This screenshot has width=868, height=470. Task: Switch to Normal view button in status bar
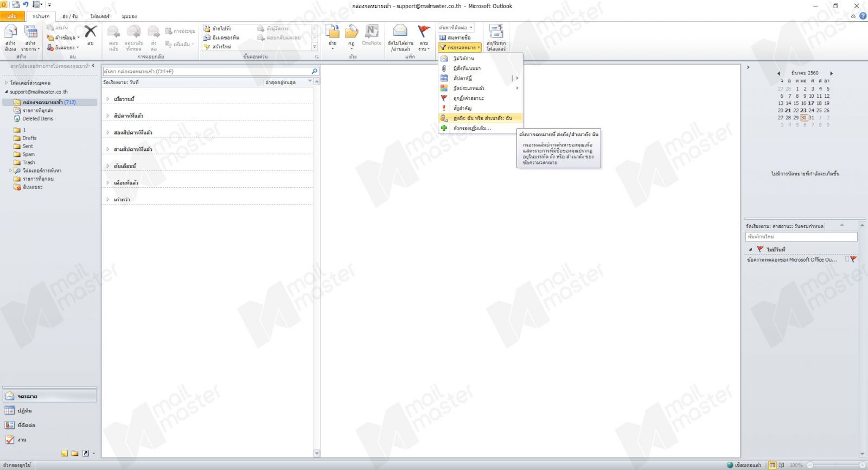point(773,465)
